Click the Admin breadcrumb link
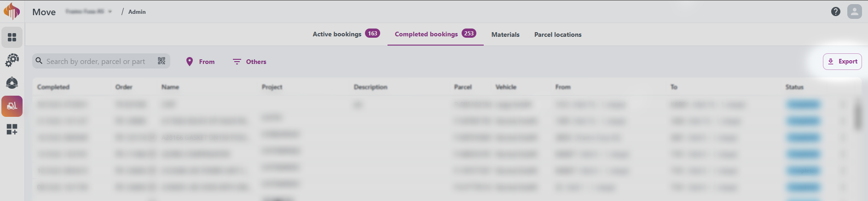The image size is (868, 201). click(x=137, y=12)
